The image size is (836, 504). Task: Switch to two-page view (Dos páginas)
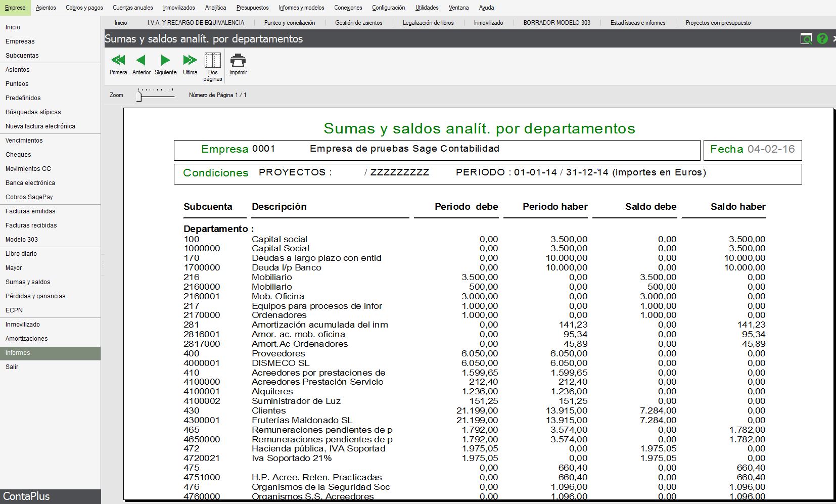213,67
